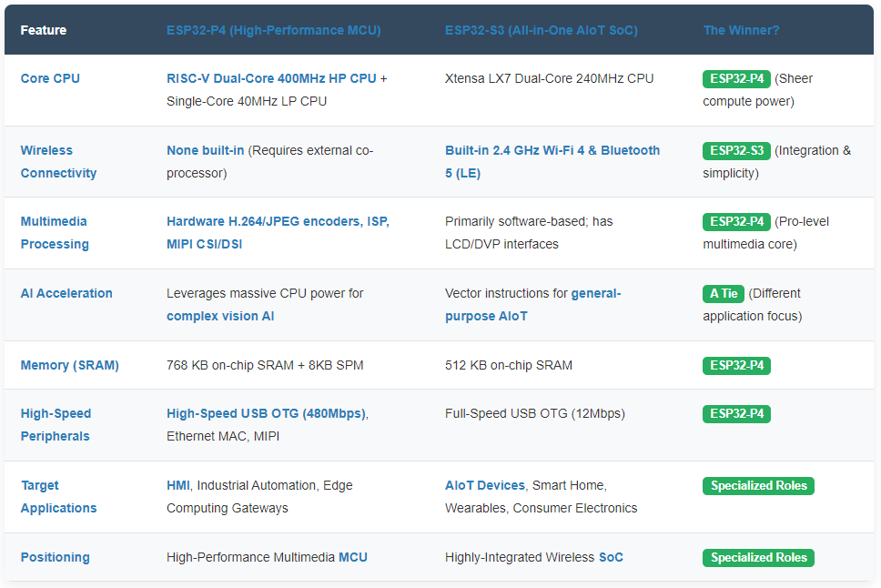
Task: Select the "Wireless Connectivity" row label
Action: 58,161
